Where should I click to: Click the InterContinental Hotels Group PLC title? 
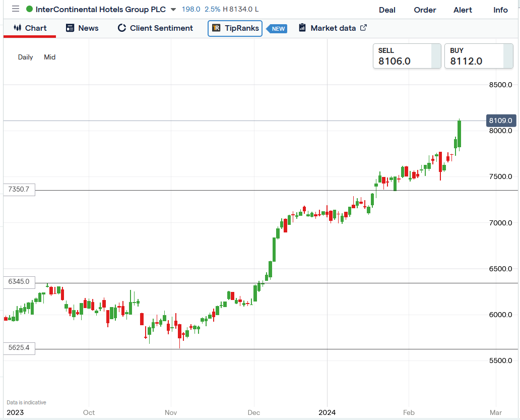coord(100,9)
